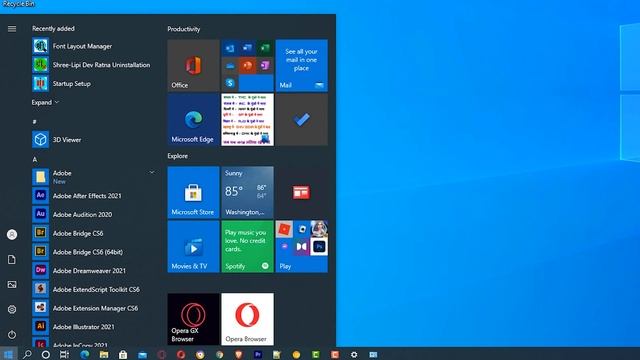Open Mail from the taskbar
Screen dimensions: 640x360
(142, 355)
